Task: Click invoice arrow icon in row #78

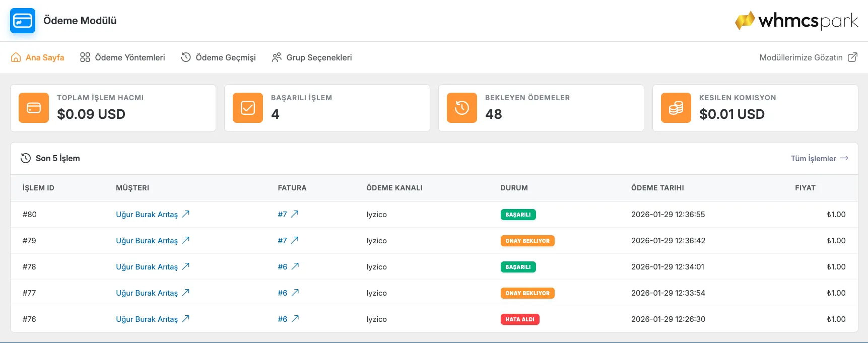Action: coord(296,266)
